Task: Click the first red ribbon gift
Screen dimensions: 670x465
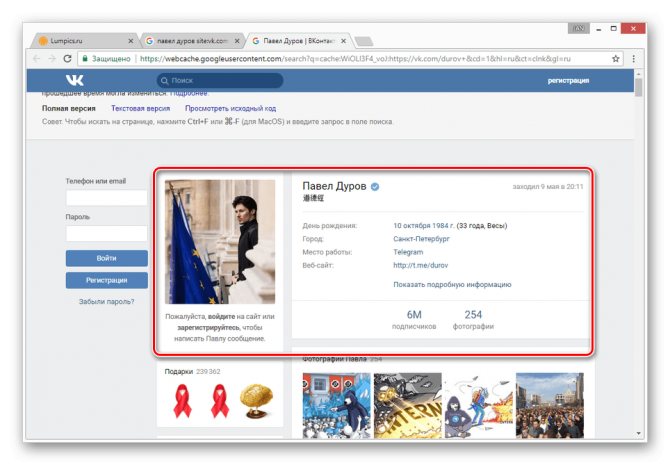Action: 182,400
